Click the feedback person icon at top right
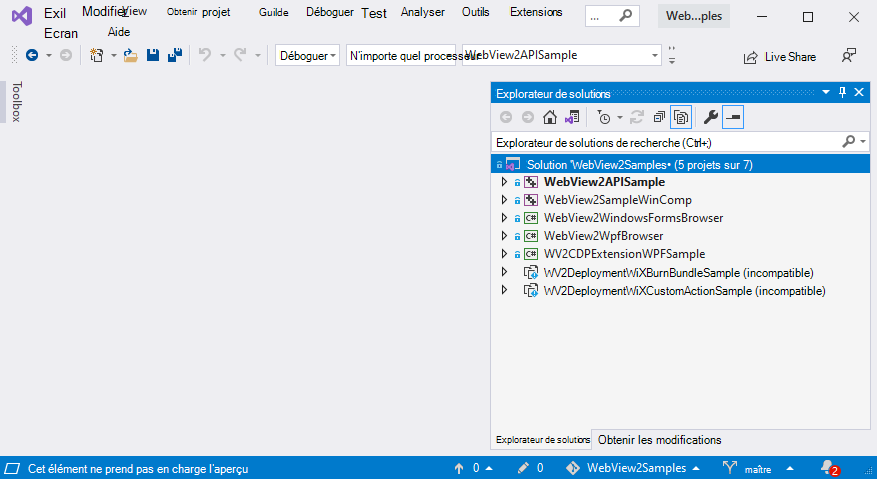This screenshot has height=479, width=877. (848, 55)
